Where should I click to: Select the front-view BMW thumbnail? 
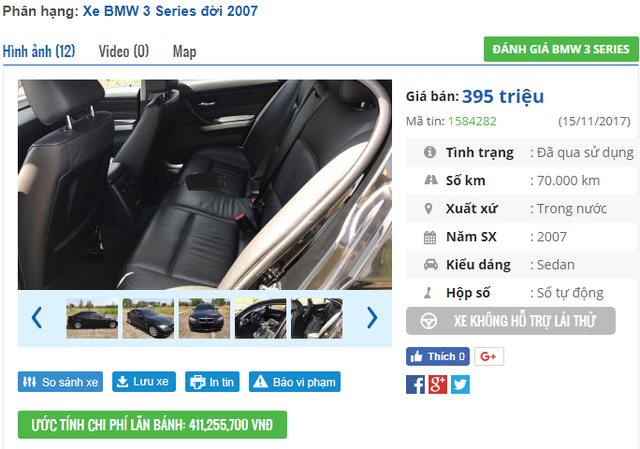pyautogui.click(x=204, y=318)
